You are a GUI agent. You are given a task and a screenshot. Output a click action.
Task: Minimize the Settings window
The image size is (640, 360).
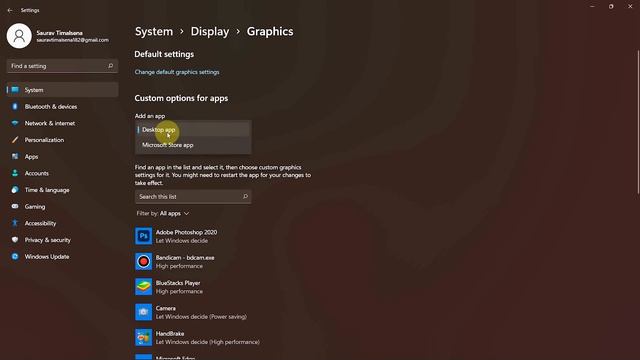point(592,7)
